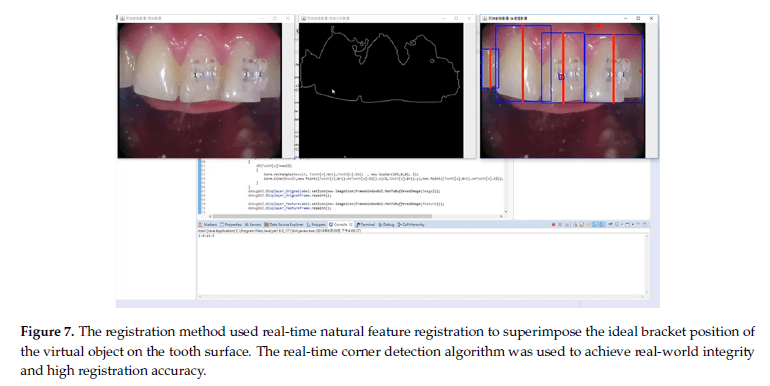Image resolution: width=770 pixels, height=386 pixels.
Task: Maximize the black contour image window
Action: click(x=456, y=18)
